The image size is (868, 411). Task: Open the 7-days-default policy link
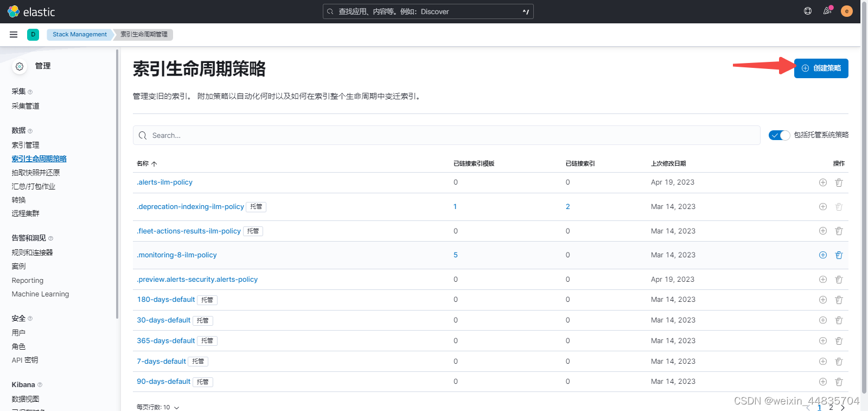coord(161,362)
